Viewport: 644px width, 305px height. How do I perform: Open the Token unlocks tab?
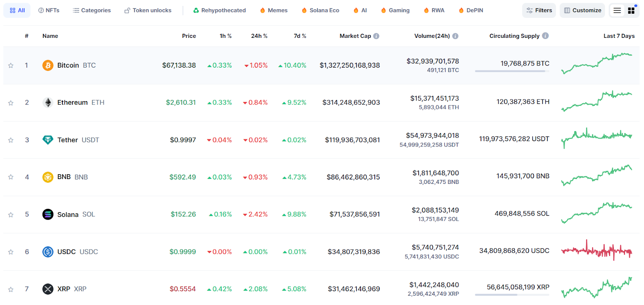(148, 10)
